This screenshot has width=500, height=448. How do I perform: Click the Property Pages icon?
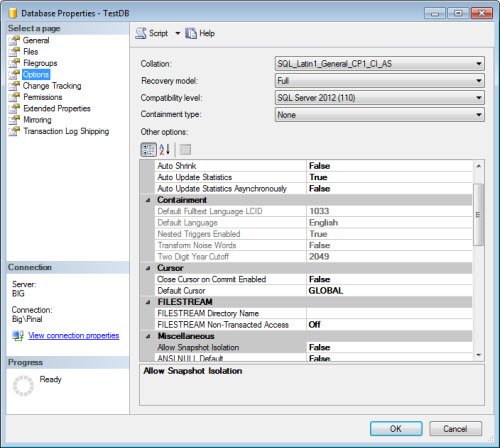pos(185,150)
